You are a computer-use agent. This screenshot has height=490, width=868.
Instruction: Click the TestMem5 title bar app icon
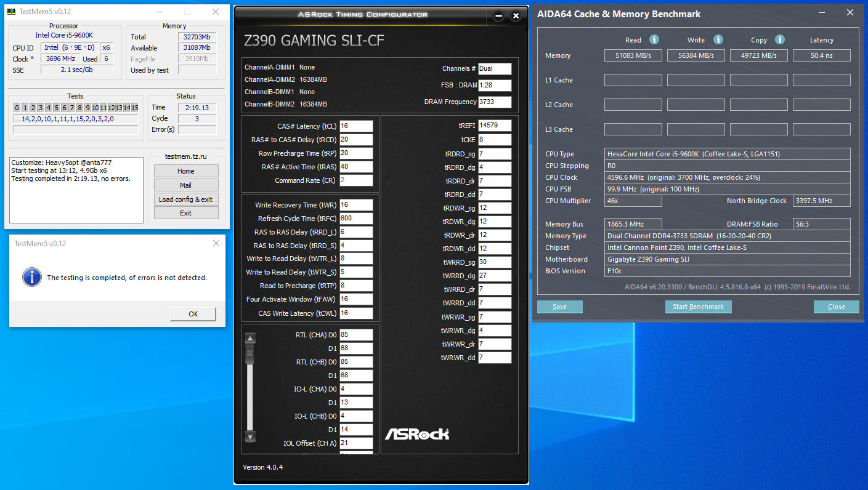coord(11,12)
